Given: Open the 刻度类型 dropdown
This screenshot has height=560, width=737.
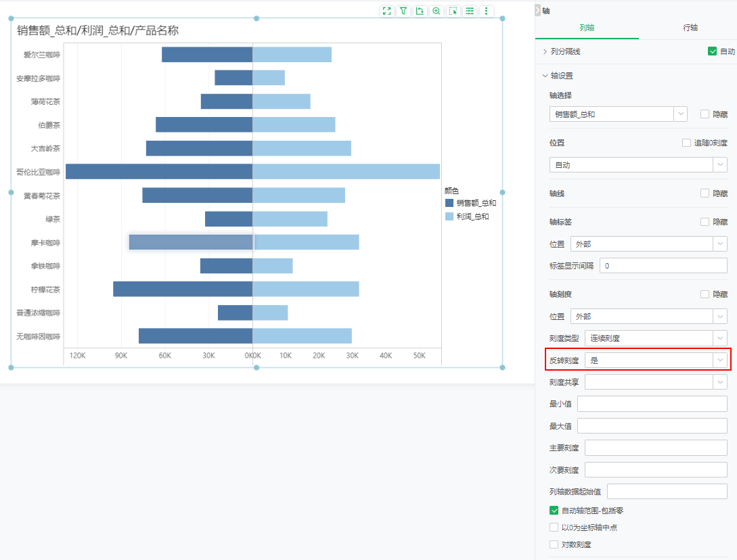Looking at the screenshot, I should 656,338.
